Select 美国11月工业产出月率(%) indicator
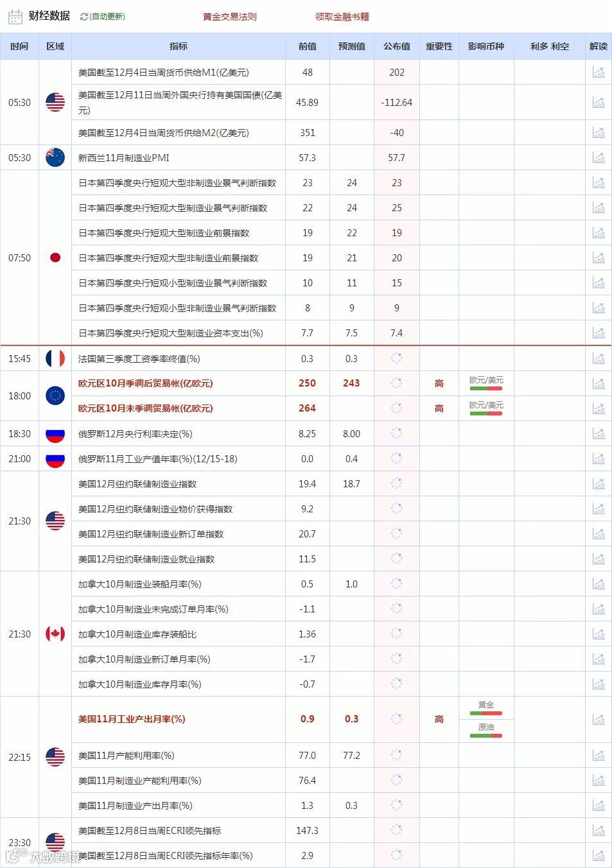612x868 pixels. 132,719
